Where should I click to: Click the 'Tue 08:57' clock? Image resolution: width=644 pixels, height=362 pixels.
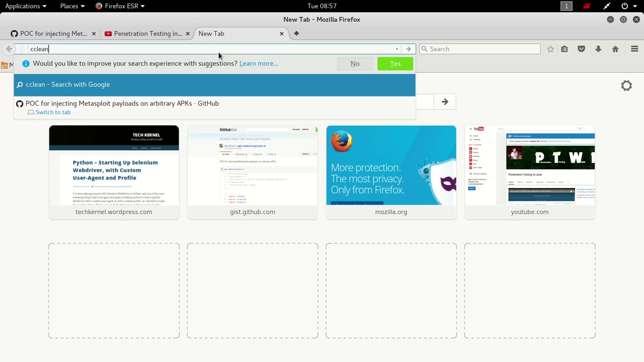[x=322, y=6]
